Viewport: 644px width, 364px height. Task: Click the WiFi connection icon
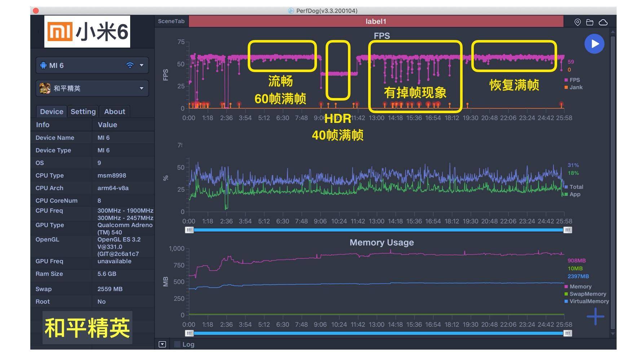pyautogui.click(x=130, y=65)
